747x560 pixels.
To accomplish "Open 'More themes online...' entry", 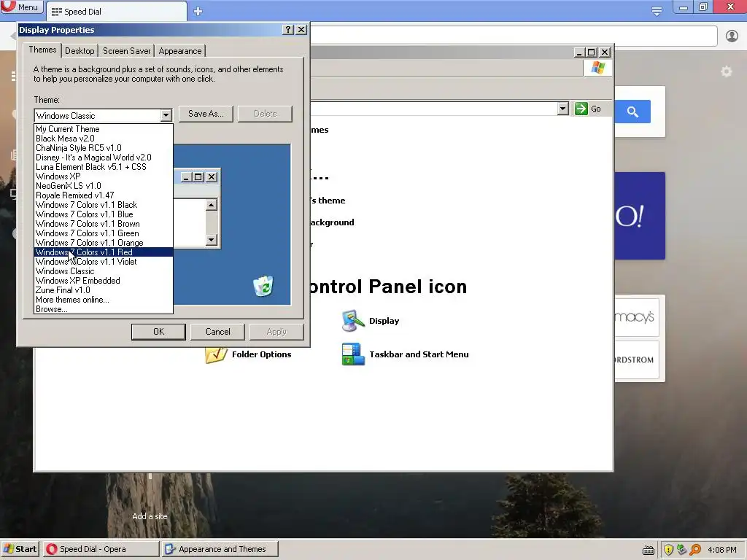I will pos(104,300).
